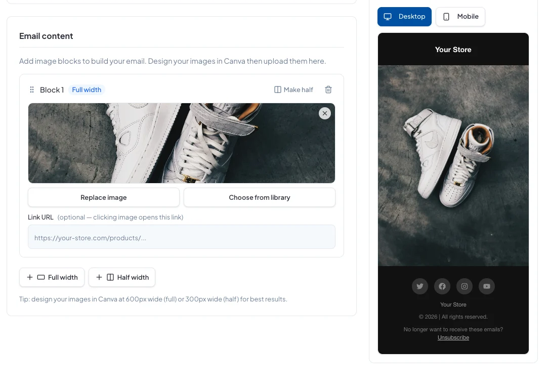The height and width of the screenshot is (392, 548).
Task: Switch Block 1 to half width via Make half
Action: click(x=293, y=90)
